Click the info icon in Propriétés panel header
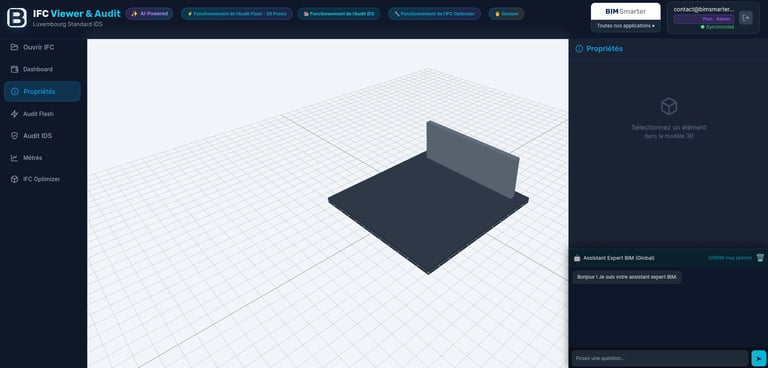The width and height of the screenshot is (768, 368). [579, 49]
